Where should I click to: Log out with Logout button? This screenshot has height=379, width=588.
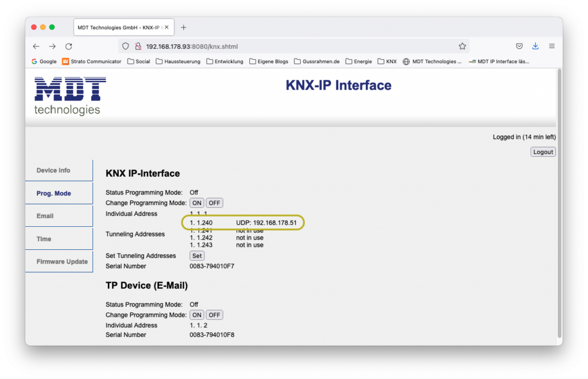543,152
